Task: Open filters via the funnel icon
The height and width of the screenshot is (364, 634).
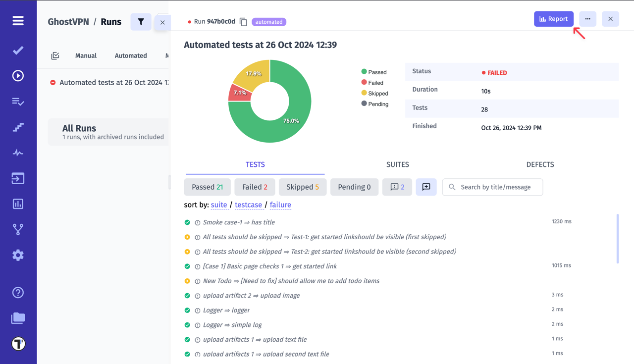Action: [x=141, y=22]
